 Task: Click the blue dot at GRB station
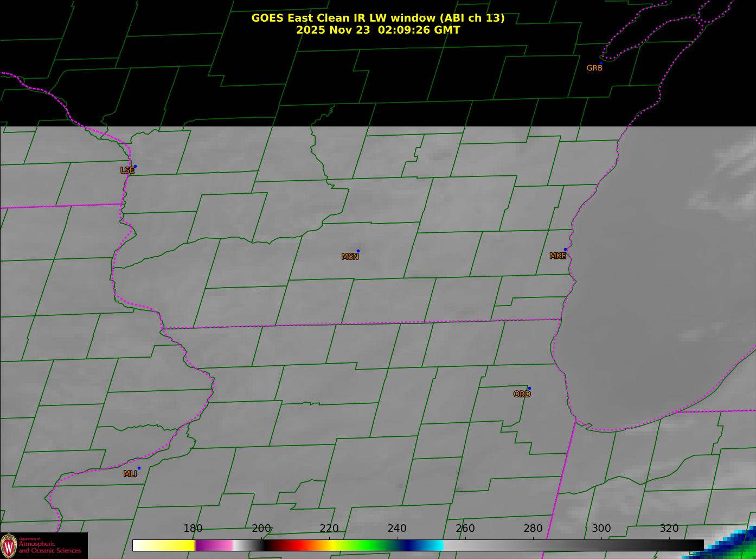coord(601,63)
